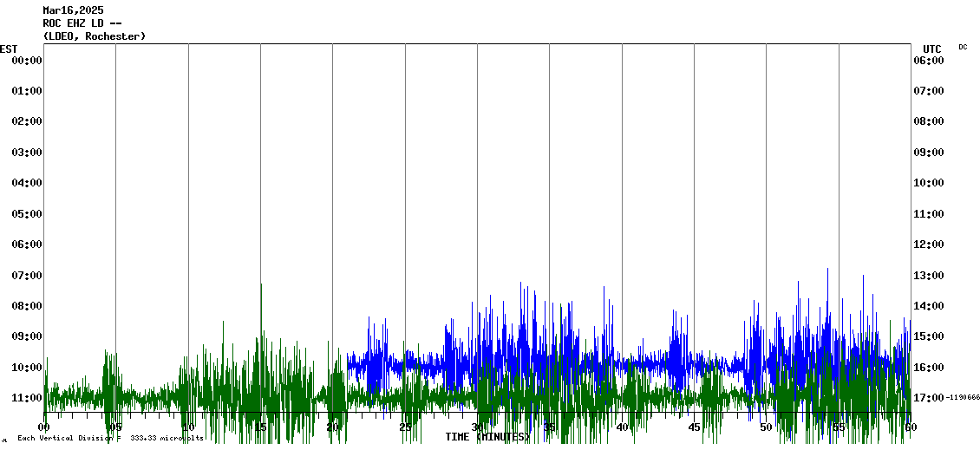Click the TIME (MINUTES) axis title
Viewport: 980px width, 450px height.
[x=487, y=437]
